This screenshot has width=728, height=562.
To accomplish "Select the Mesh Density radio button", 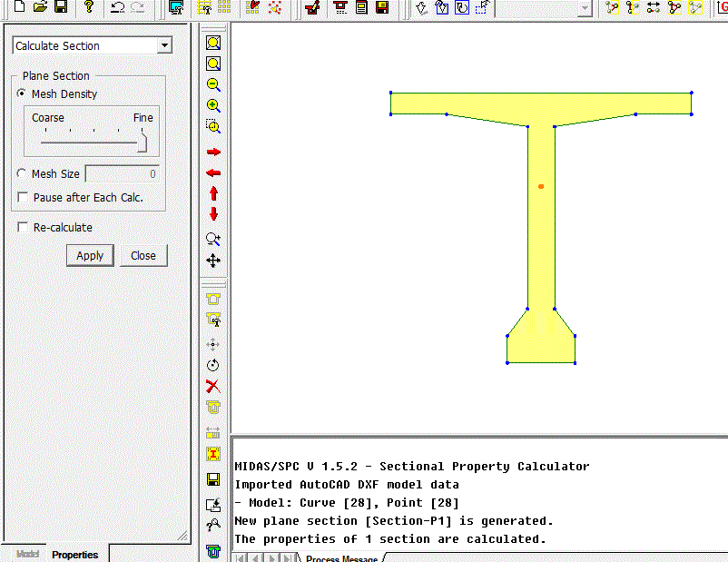I will [x=22, y=94].
